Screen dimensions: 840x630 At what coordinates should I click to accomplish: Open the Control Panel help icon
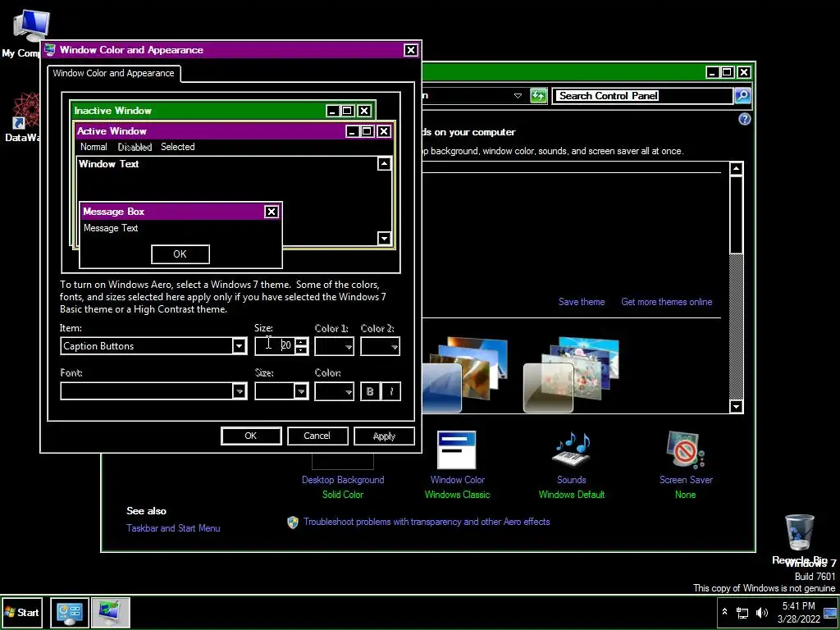[x=745, y=119]
